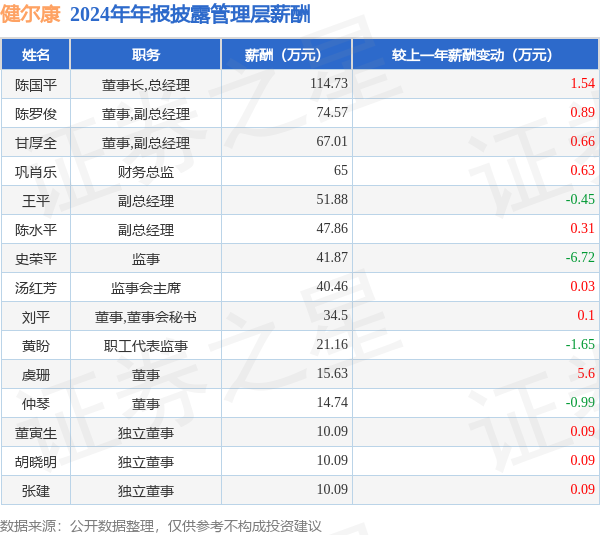Viewport: 600px width, 535px height.
Task: Select the name 巩肖乐
Action: pyautogui.click(x=36, y=172)
